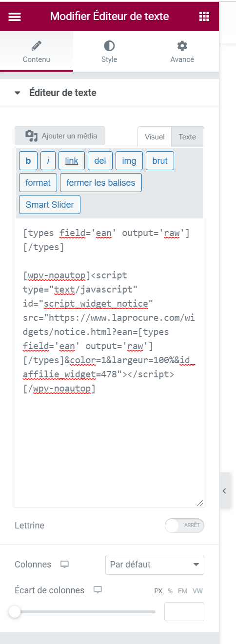Switch to the Texte editor tab

pyautogui.click(x=187, y=137)
